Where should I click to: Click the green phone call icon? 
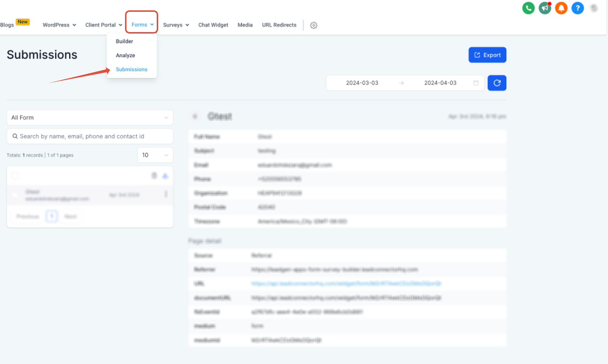(528, 8)
